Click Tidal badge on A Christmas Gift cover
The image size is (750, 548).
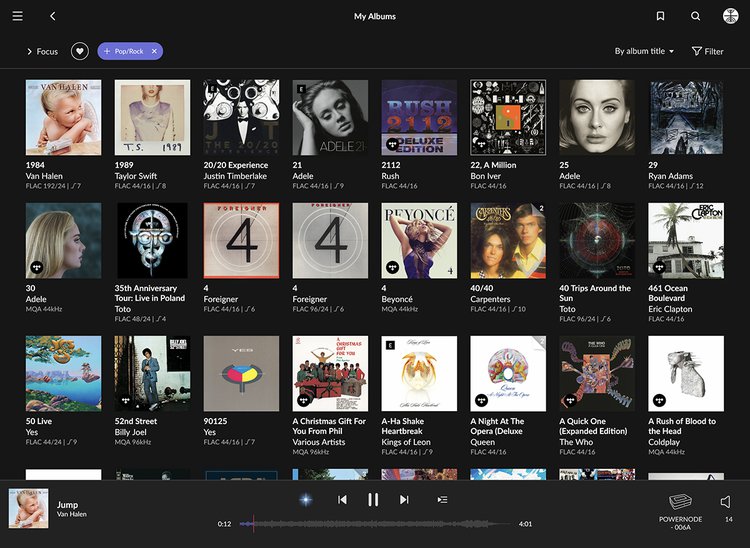pyautogui.click(x=304, y=400)
